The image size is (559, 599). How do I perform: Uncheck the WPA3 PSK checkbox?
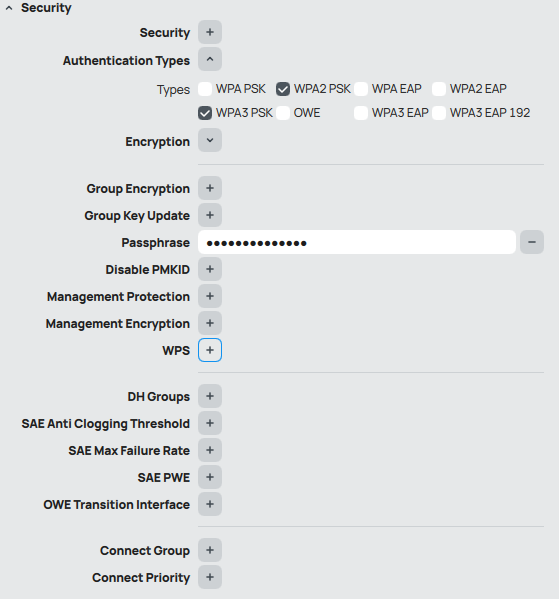tap(205, 113)
